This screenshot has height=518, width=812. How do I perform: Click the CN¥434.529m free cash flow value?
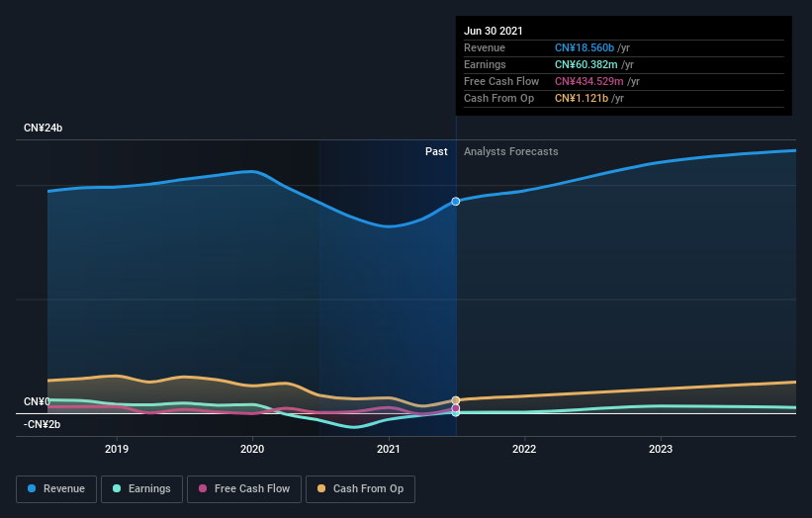click(588, 81)
